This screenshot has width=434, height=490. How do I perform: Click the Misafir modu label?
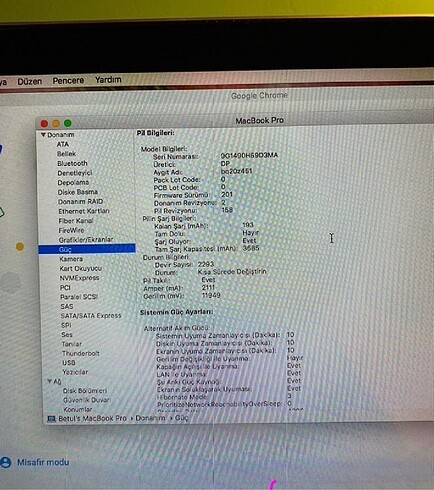click(43, 462)
